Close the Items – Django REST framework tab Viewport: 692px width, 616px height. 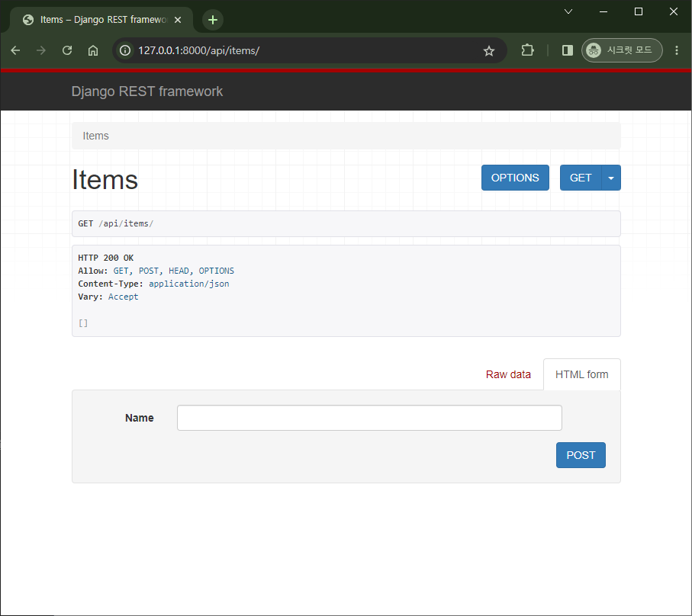[178, 20]
